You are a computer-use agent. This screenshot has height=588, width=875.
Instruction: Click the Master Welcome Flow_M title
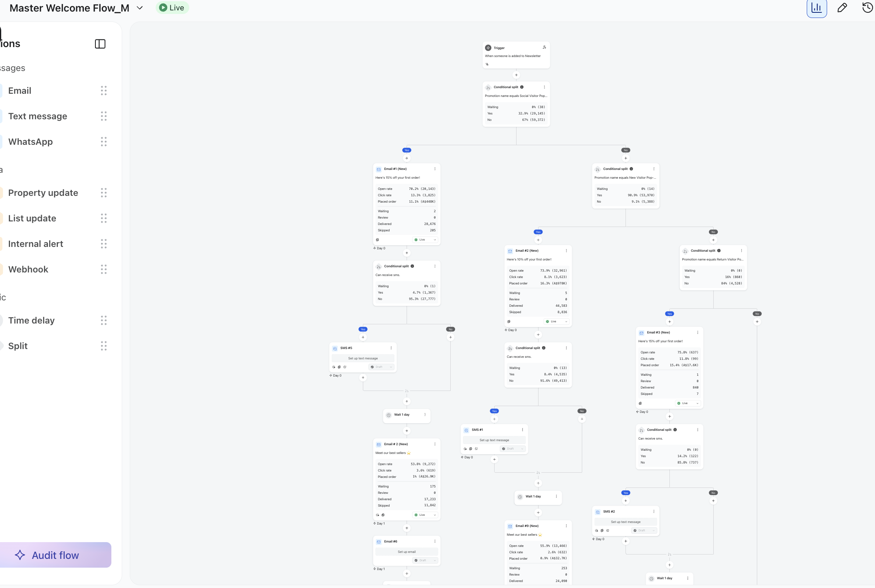[69, 8]
